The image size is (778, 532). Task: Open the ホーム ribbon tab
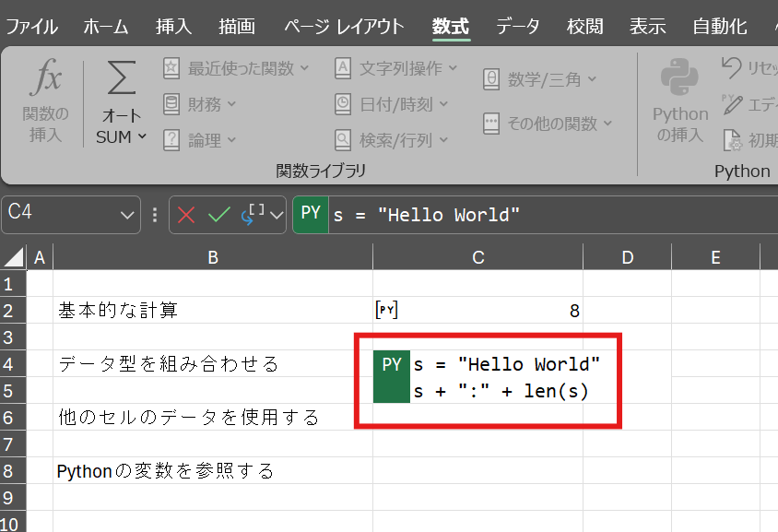pyautogui.click(x=106, y=26)
